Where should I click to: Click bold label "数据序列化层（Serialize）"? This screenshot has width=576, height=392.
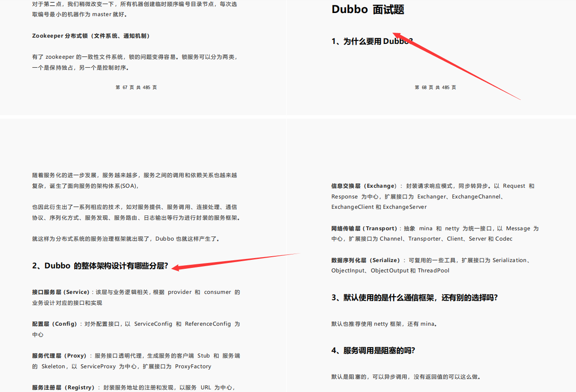(x=367, y=260)
